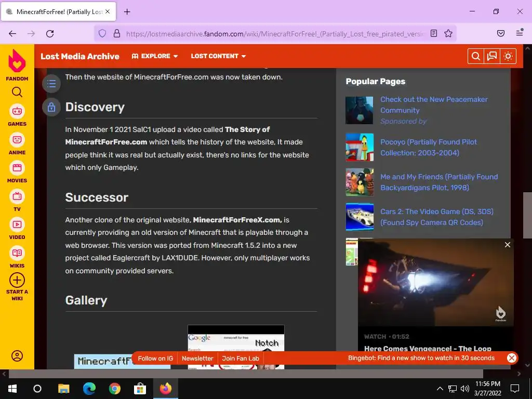This screenshot has height=399, width=532.
Task: Launch Microsoft Edge from taskbar
Action: [x=89, y=389]
